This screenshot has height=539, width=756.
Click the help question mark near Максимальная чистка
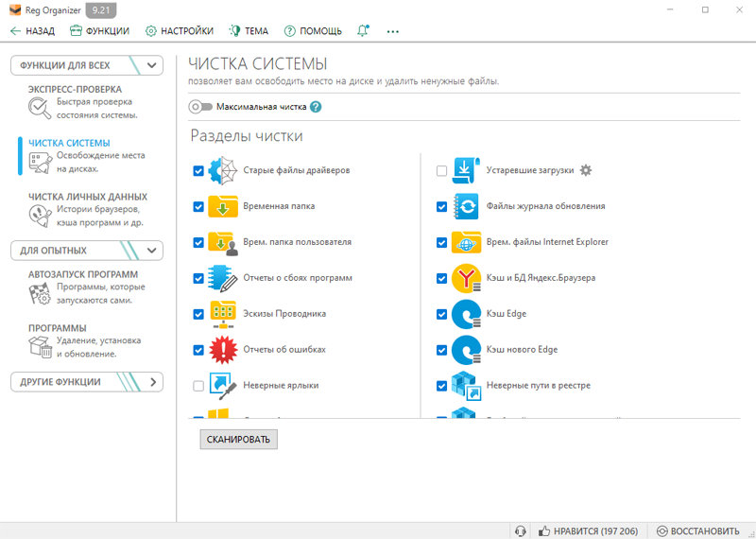tap(316, 107)
